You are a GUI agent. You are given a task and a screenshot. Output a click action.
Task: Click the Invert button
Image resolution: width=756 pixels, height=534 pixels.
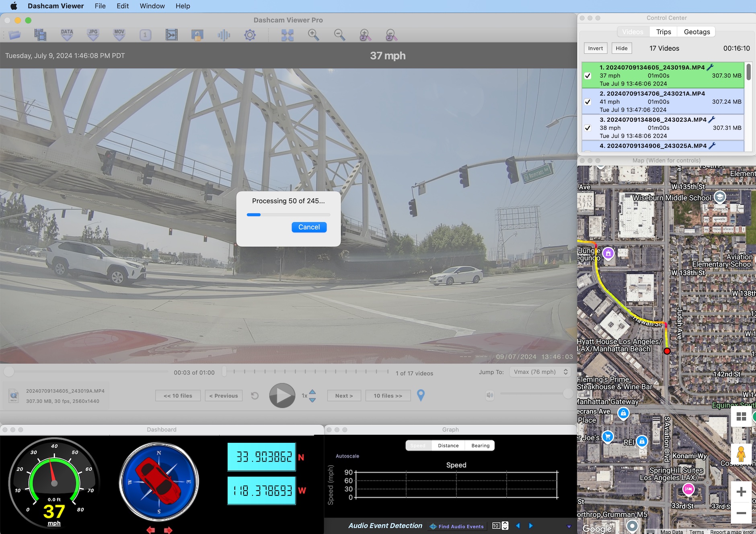pos(596,48)
